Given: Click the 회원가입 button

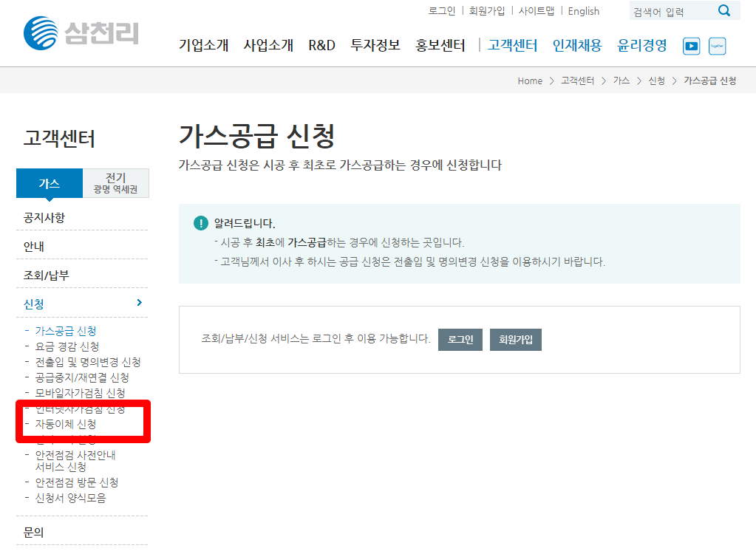Looking at the screenshot, I should (515, 339).
